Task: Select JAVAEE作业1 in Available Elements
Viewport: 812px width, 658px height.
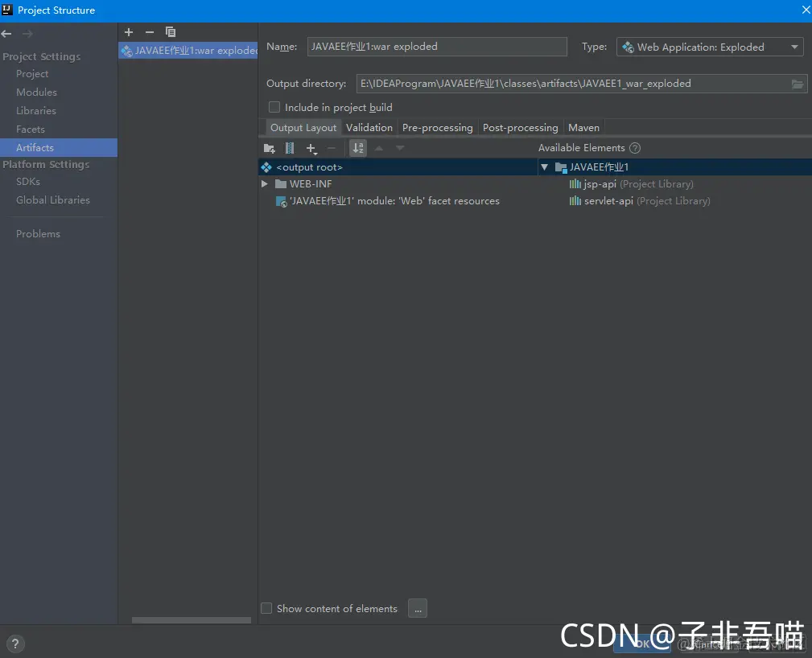Action: pyautogui.click(x=674, y=167)
